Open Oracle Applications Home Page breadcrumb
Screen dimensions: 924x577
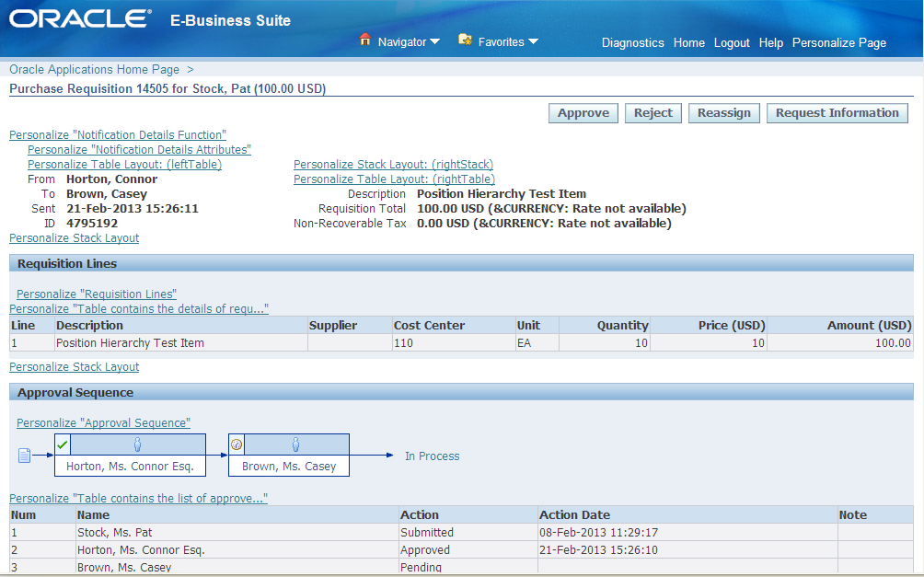coord(94,70)
